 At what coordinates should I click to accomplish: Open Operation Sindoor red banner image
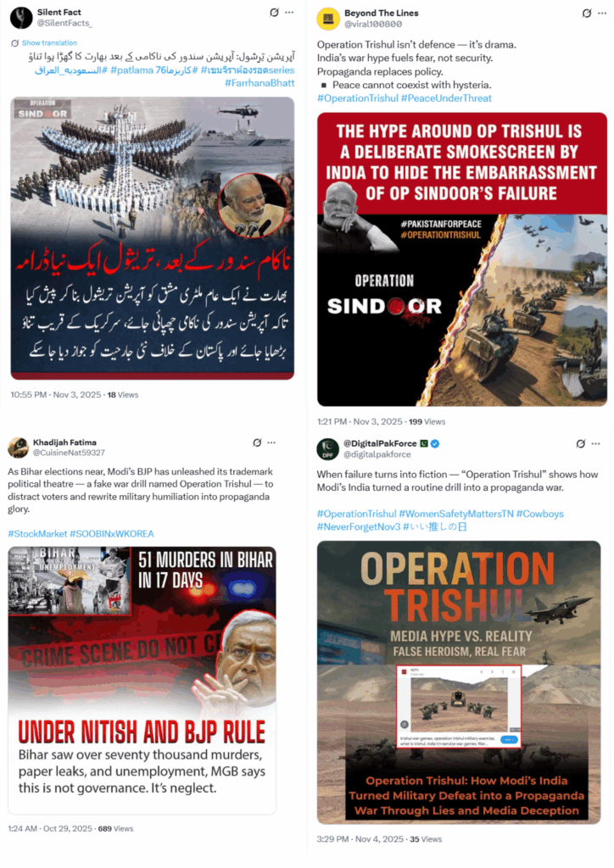[462, 259]
